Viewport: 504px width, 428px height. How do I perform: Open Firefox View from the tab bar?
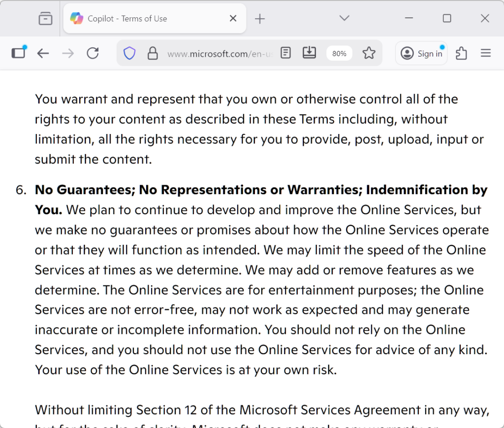45,19
